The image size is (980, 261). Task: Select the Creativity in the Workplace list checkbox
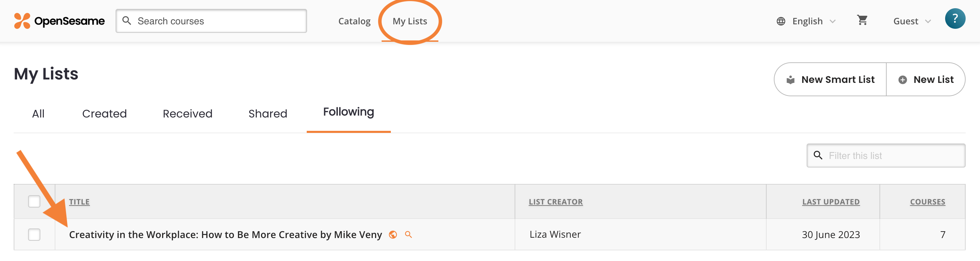tap(34, 235)
